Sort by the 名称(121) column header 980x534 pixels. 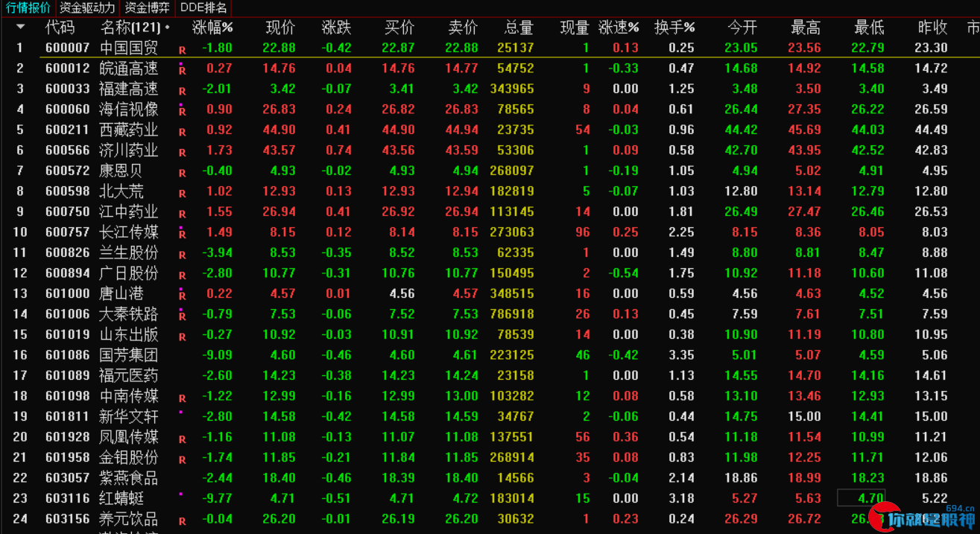click(x=130, y=28)
